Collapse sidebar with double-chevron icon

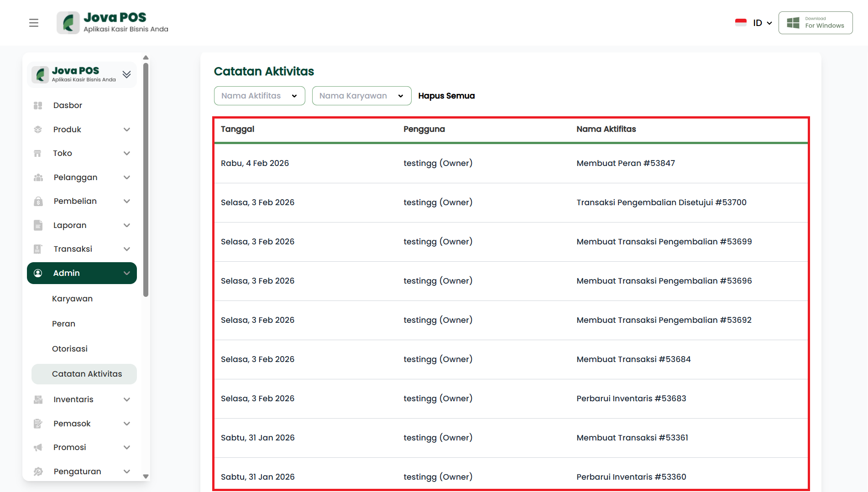pos(126,74)
